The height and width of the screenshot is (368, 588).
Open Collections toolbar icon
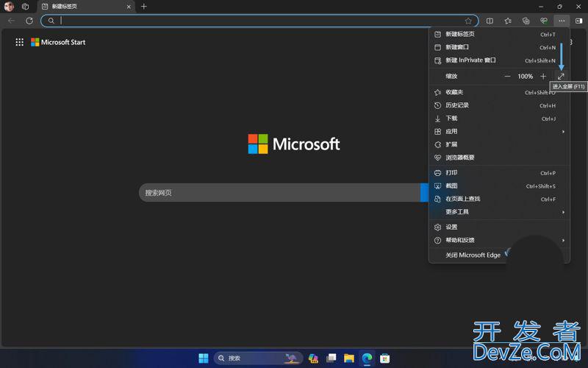pyautogui.click(x=526, y=21)
